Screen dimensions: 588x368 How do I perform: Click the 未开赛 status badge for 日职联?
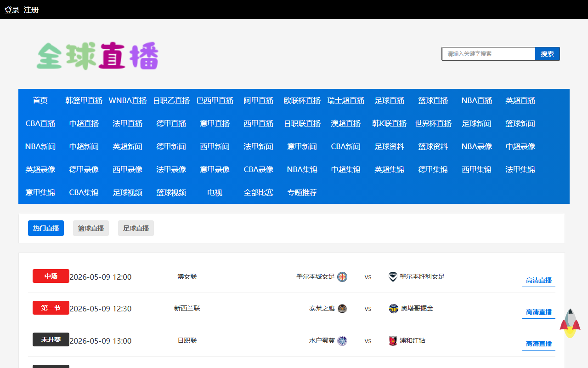(51, 339)
